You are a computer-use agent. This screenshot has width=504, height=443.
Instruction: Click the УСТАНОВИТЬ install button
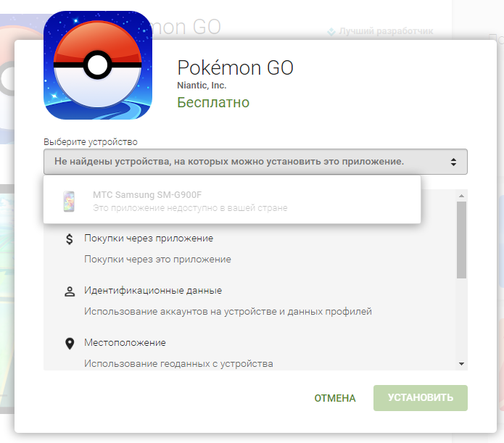[x=420, y=397]
